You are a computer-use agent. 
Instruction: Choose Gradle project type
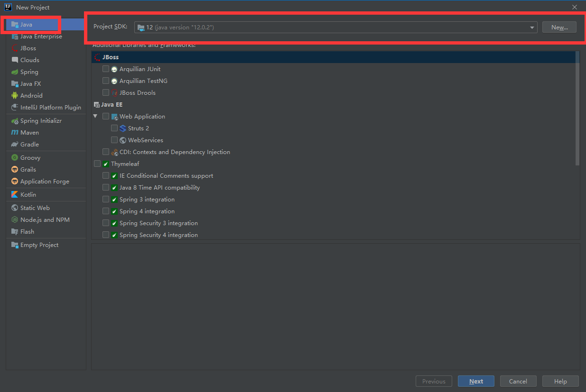point(46,145)
